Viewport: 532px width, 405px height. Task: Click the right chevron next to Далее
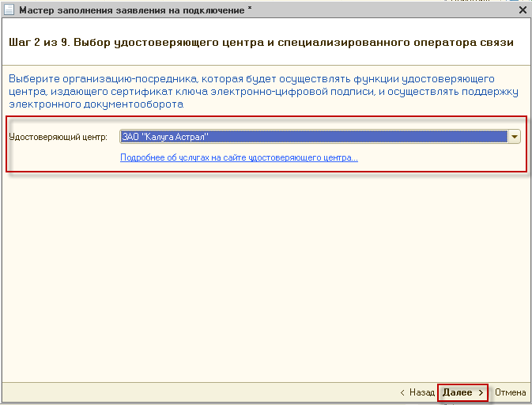click(x=481, y=392)
